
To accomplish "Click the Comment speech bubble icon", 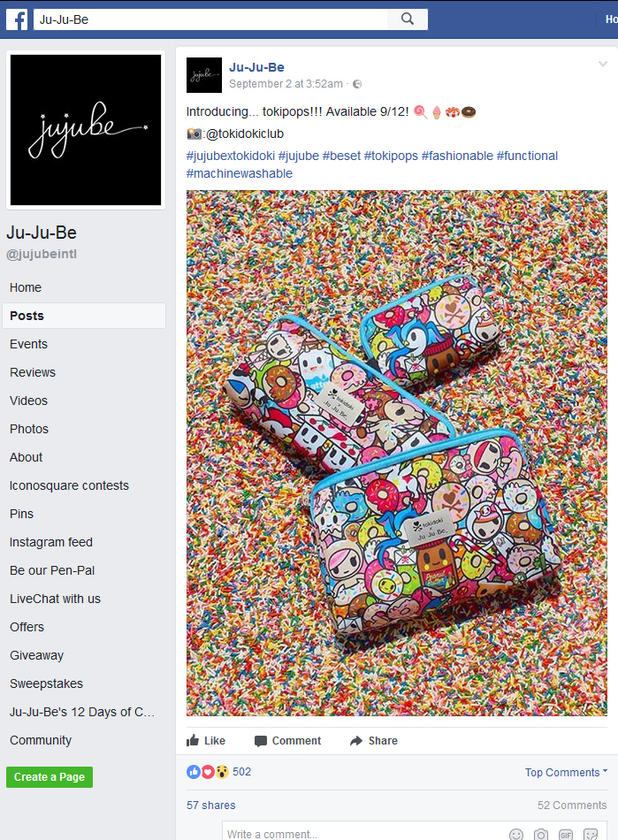I will click(x=261, y=741).
